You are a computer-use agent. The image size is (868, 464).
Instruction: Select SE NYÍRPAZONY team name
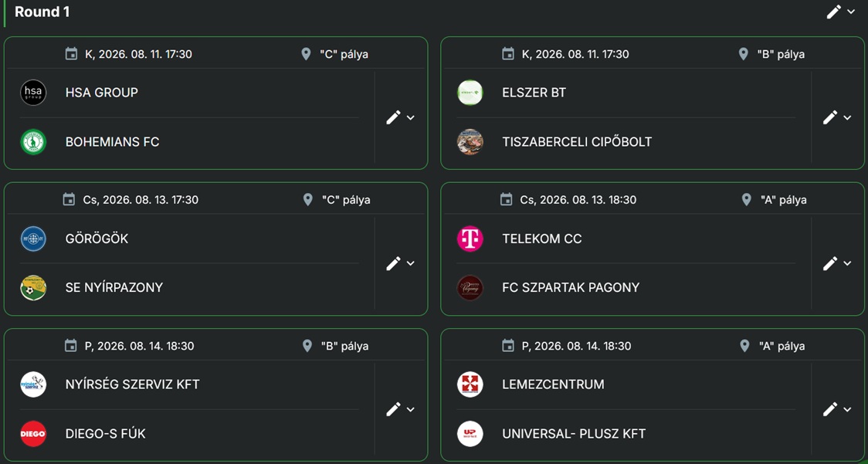tap(114, 287)
